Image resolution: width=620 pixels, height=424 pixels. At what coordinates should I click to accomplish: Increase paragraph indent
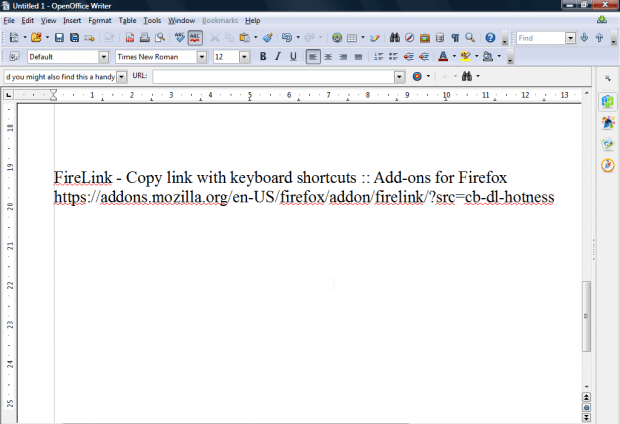[x=424, y=57]
